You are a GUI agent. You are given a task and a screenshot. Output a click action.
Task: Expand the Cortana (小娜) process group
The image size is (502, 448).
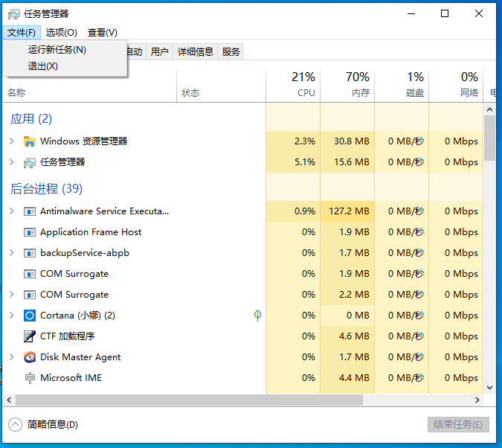pos(11,316)
